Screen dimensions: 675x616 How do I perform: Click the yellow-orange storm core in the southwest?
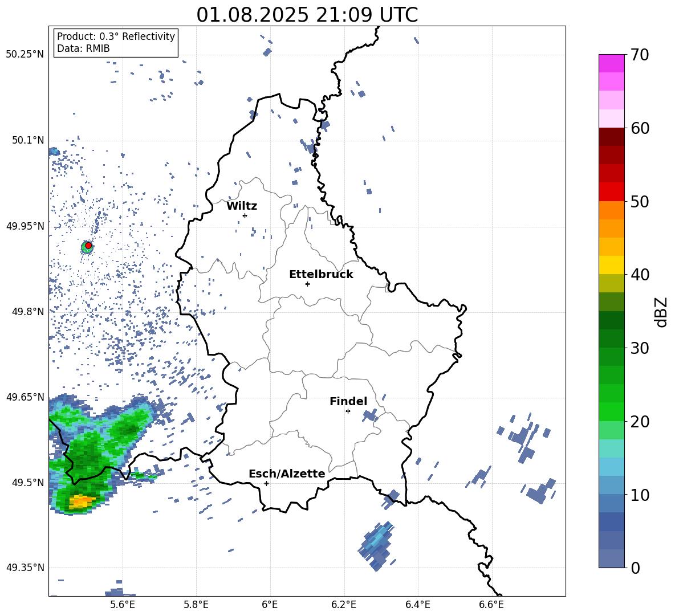tap(82, 501)
